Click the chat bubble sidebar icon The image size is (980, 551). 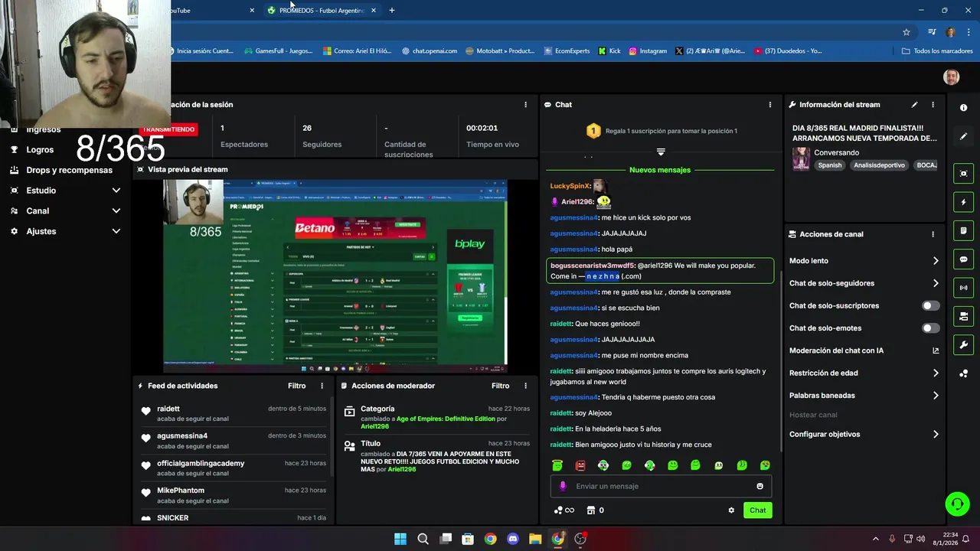coord(963,259)
